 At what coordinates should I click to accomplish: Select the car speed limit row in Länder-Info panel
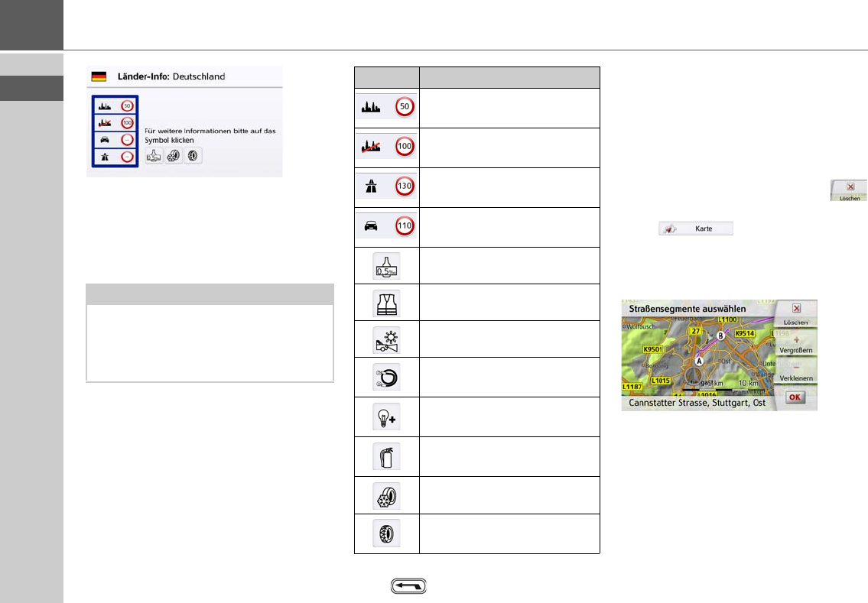pyautogui.click(x=115, y=140)
